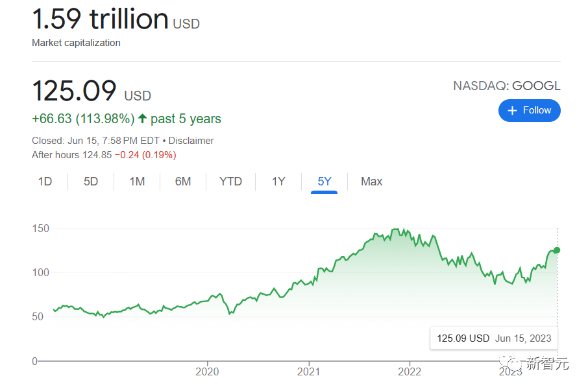Switch chart to 6M range
This screenshot has height=389, width=588.
point(183,182)
